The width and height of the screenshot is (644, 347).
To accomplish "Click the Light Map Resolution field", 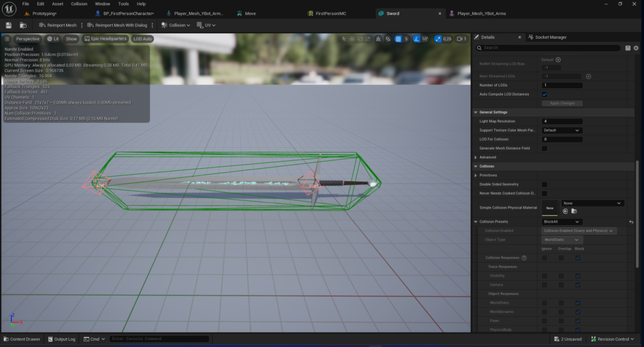I will tap(562, 121).
